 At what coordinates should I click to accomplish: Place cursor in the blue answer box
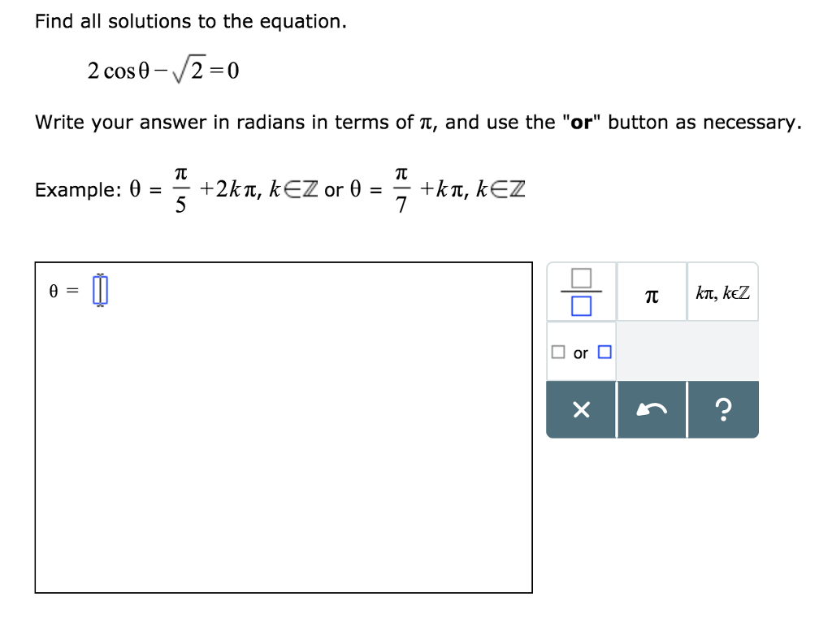(98, 290)
